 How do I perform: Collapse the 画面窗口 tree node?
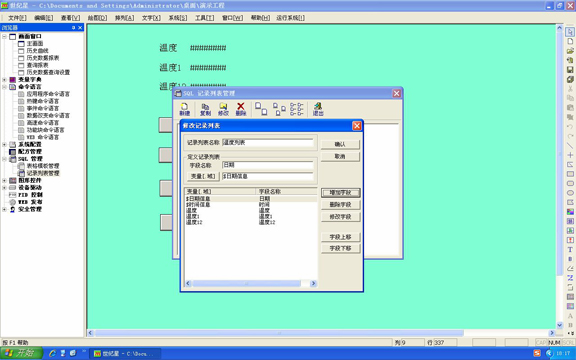4,36
